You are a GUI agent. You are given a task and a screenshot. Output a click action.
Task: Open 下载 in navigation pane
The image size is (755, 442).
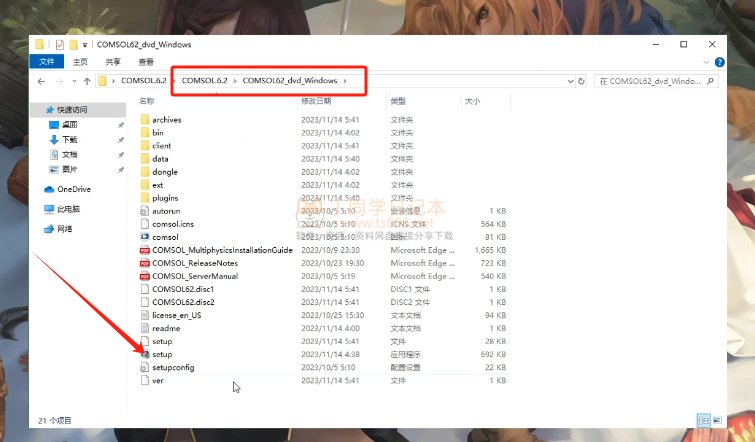[x=69, y=140]
